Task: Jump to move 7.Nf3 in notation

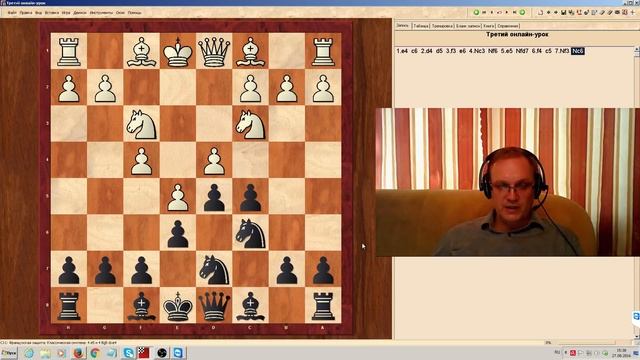Action: [562, 51]
